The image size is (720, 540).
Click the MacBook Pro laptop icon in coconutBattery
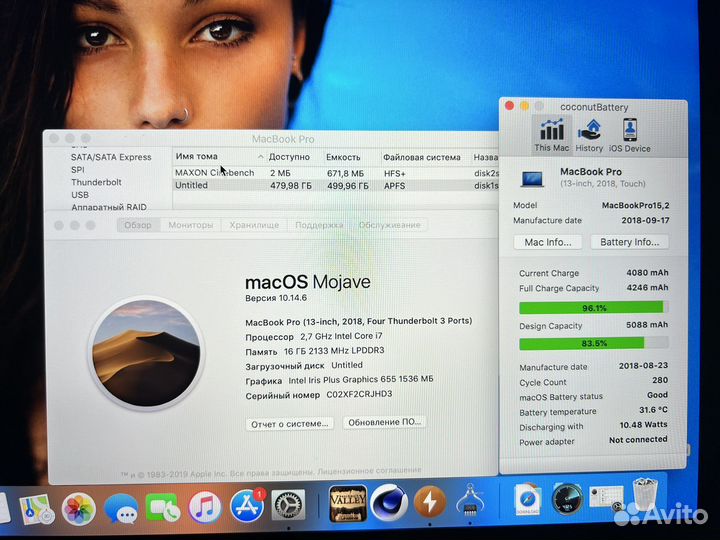pyautogui.click(x=532, y=178)
